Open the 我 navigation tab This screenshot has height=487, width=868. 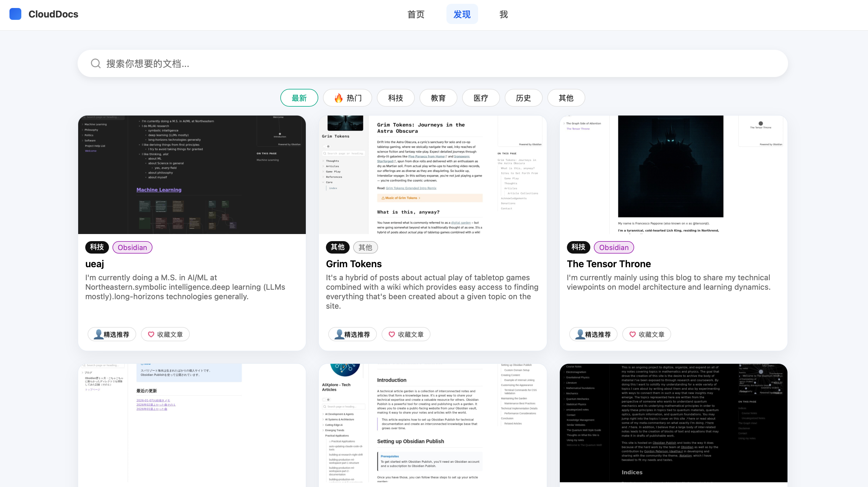tap(503, 14)
